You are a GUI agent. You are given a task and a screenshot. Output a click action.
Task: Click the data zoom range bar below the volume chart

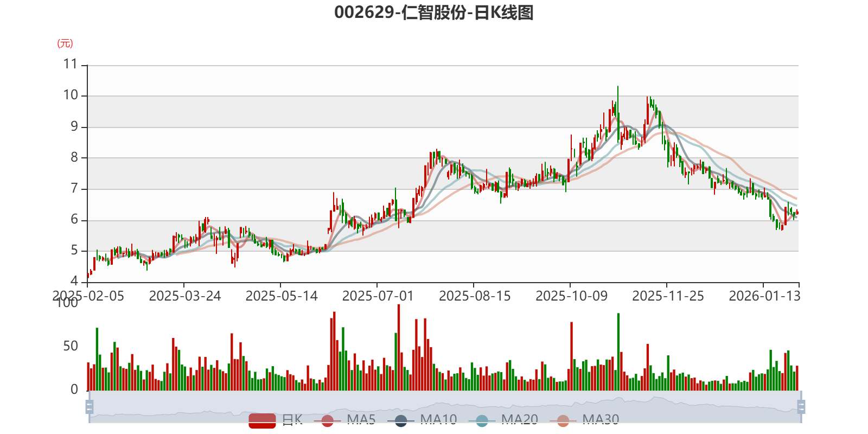[x=445, y=406]
